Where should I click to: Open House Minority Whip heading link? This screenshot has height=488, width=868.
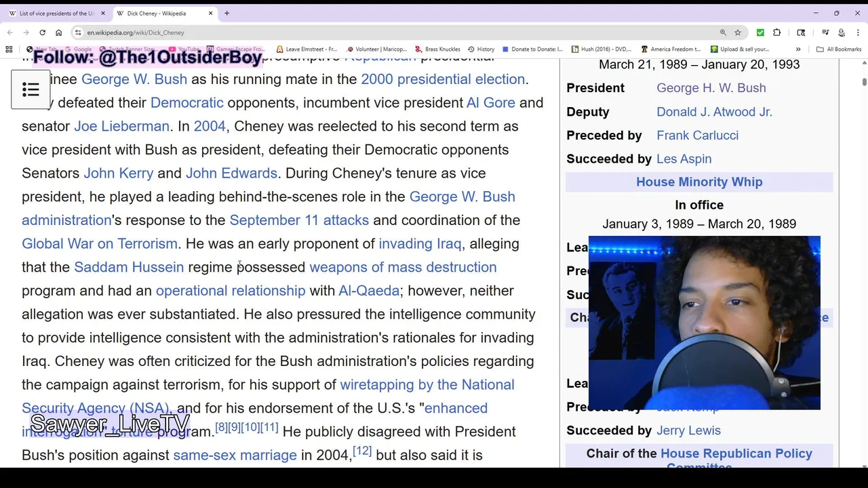click(x=699, y=182)
